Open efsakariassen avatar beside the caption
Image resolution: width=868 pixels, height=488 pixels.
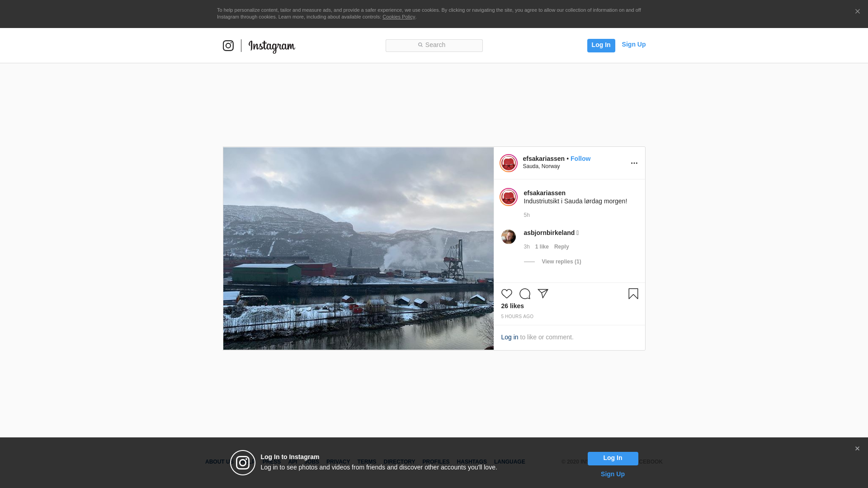coord(509,197)
